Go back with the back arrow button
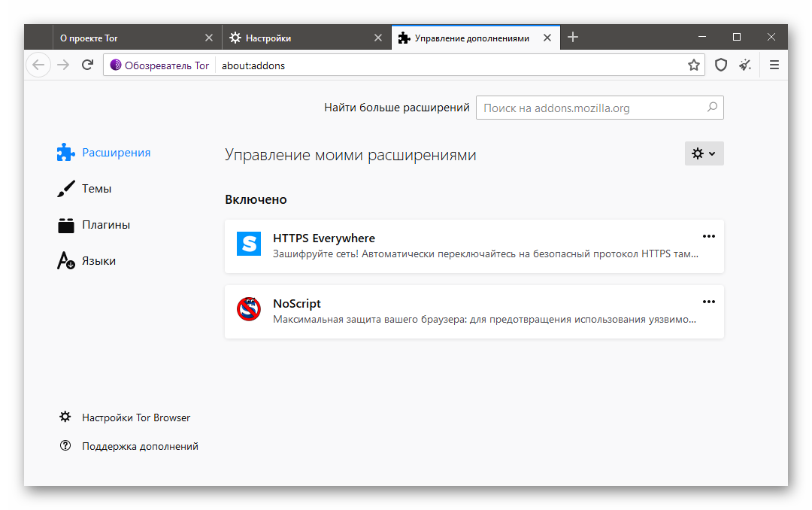The width and height of the screenshot is (812, 510). 38,65
